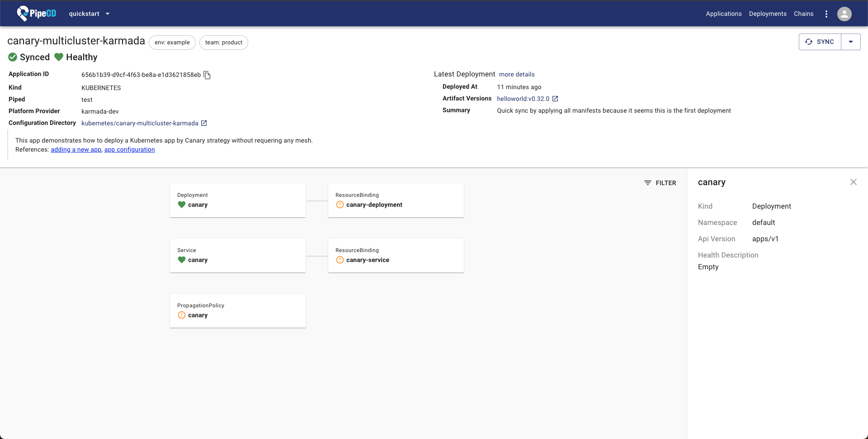This screenshot has width=868, height=439.
Task: Open external link icon beside helloworld:v0.32.0
Action: tap(555, 99)
